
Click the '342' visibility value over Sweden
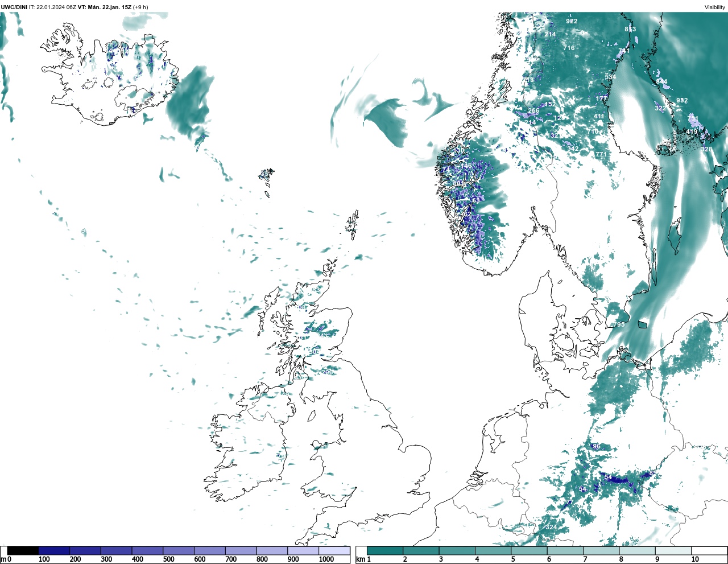pos(573,149)
